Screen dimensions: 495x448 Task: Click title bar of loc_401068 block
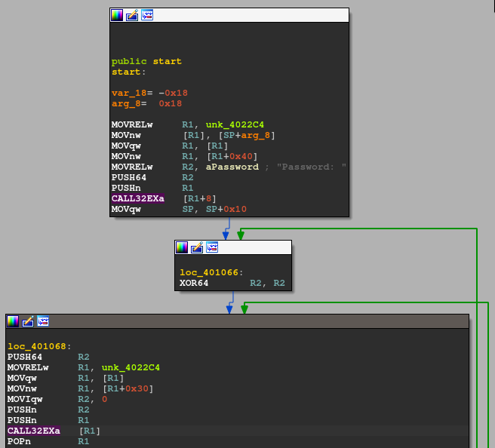click(238, 321)
